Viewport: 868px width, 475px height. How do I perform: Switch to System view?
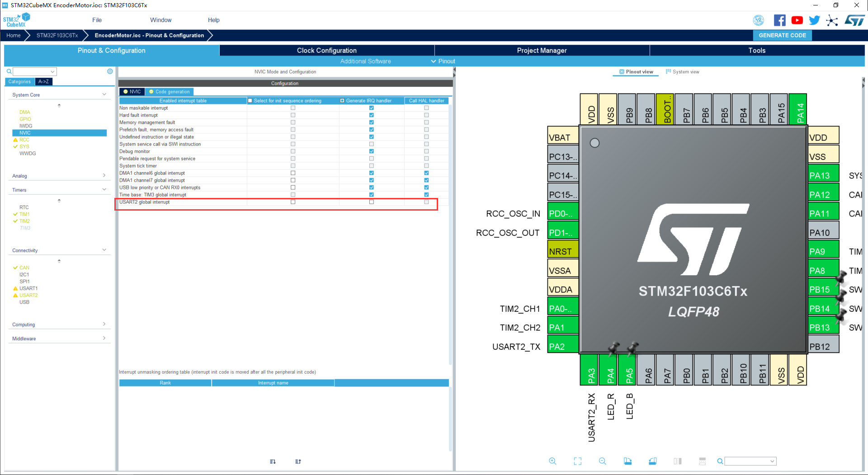point(683,71)
